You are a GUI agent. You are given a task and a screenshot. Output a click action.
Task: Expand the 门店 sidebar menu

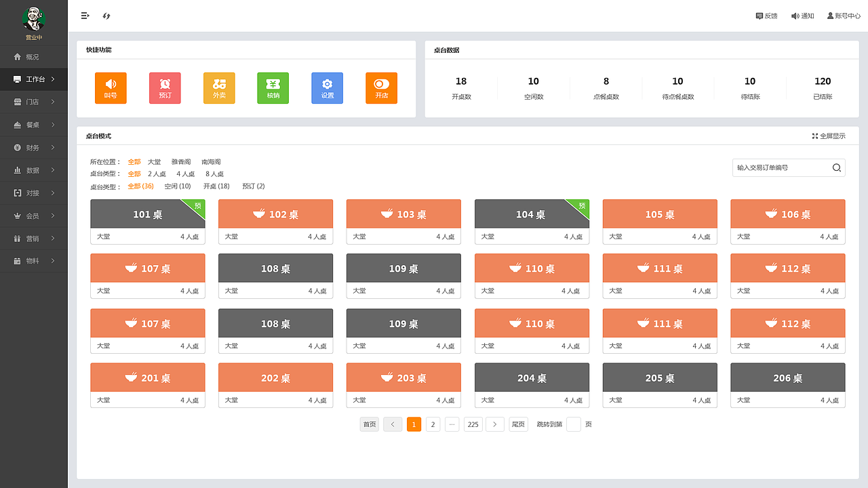34,102
